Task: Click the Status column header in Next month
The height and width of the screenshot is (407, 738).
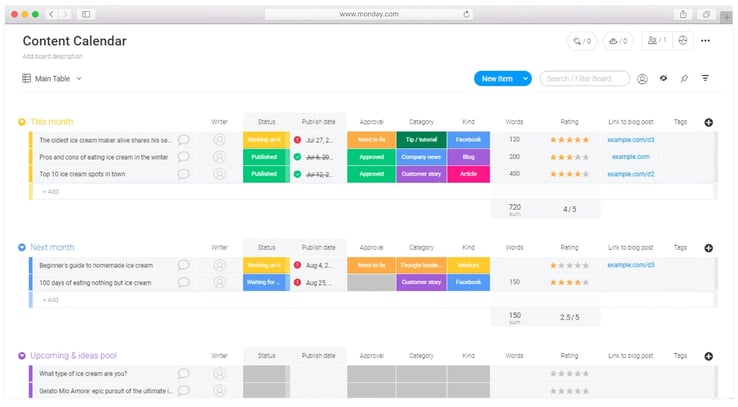Action: pyautogui.click(x=266, y=247)
